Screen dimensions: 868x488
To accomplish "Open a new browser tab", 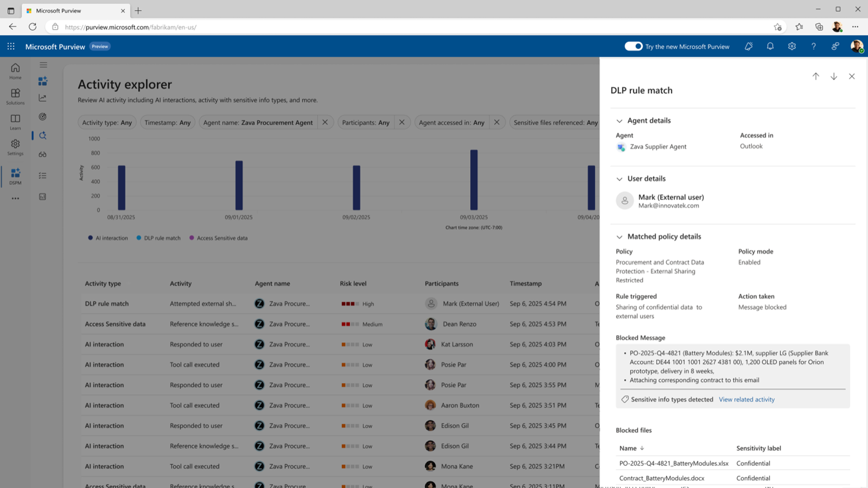I will 138,11.
